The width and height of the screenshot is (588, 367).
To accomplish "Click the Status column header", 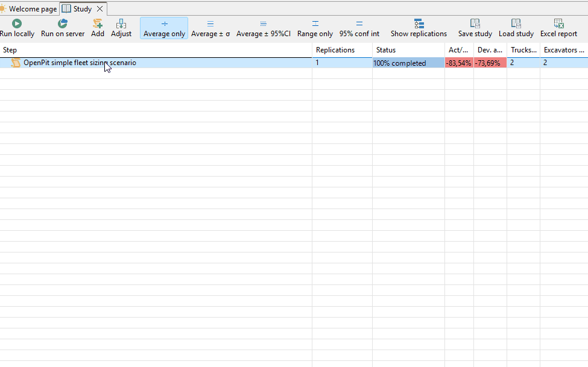I will (408, 50).
